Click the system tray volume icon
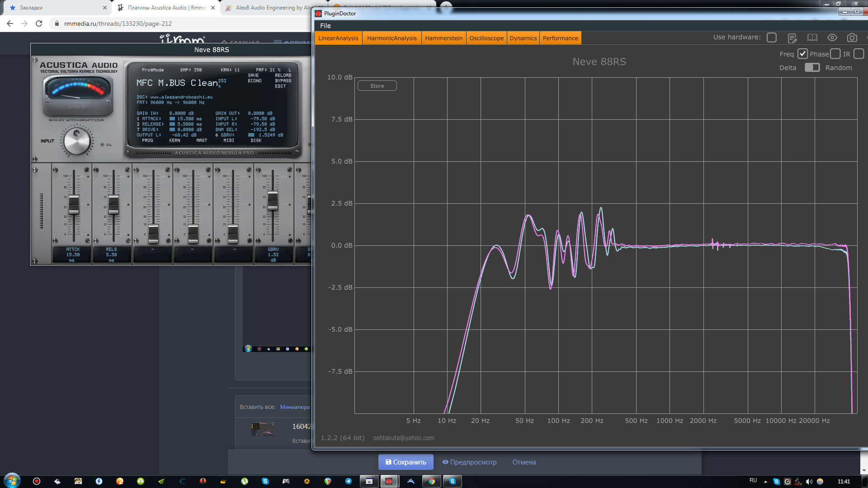The height and width of the screenshot is (488, 868). pos(809,482)
